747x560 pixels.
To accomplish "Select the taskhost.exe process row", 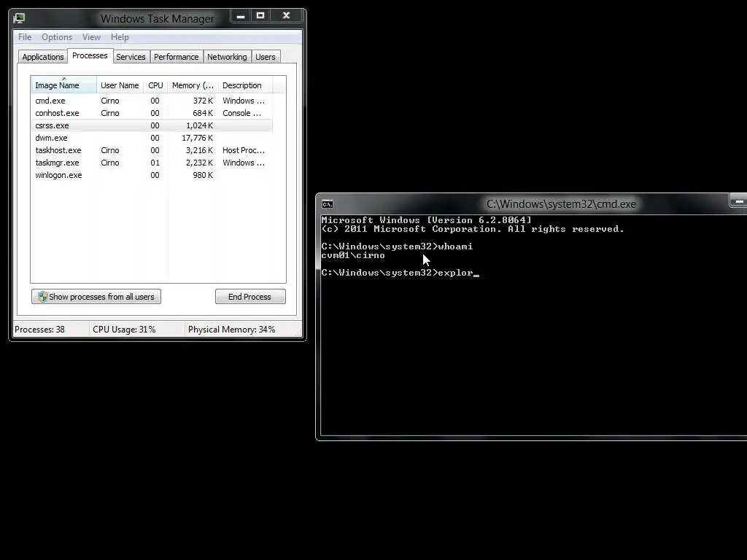I will (152, 150).
